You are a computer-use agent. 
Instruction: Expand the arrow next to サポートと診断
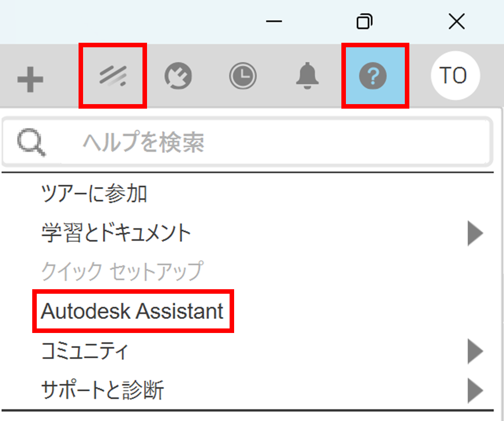coord(475,389)
